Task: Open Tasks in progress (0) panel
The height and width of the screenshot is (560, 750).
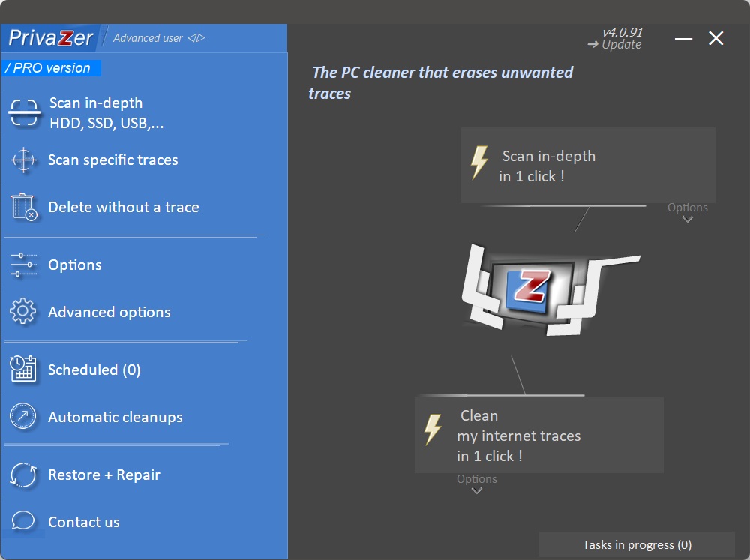Action: pyautogui.click(x=637, y=545)
